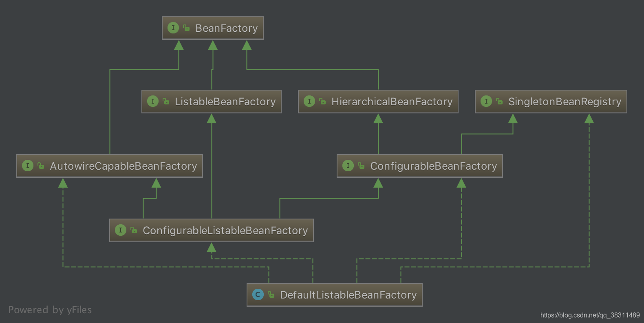Click the public lock icon on AutowireCapableBeanFactory
The width and height of the screenshot is (644, 323).
(41, 166)
